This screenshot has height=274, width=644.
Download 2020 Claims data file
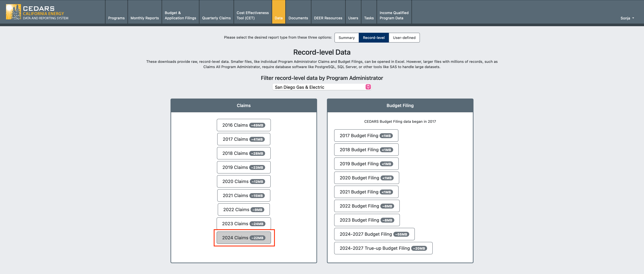tap(243, 181)
